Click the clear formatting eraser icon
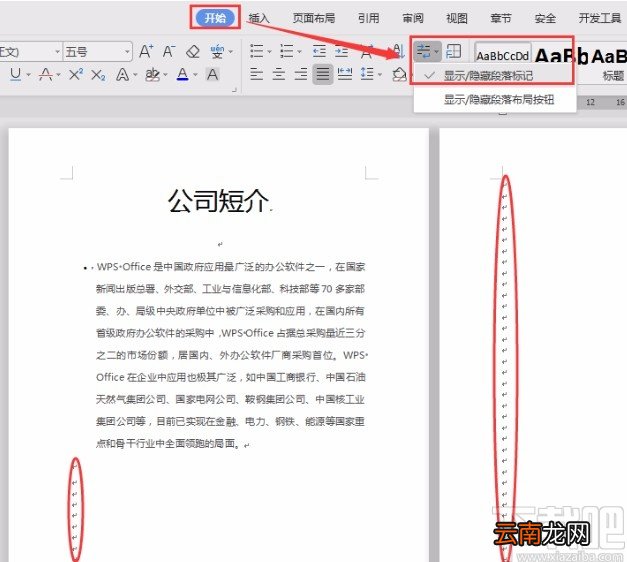Image resolution: width=627 pixels, height=562 pixels. tap(193, 52)
